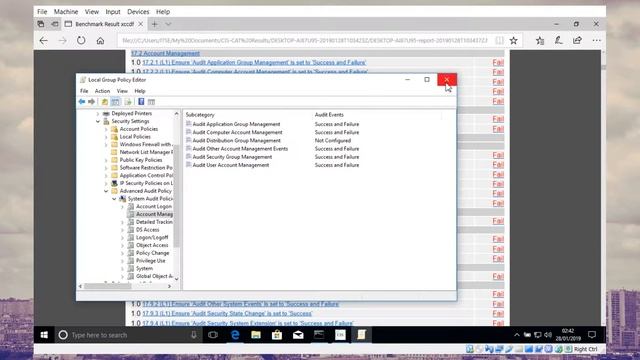Refresh the Edge page
Screen dimensions: 640x360
click(x=81, y=40)
